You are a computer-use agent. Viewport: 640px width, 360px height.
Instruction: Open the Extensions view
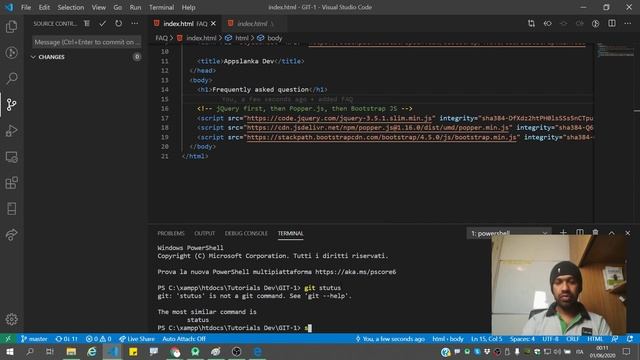pyautogui.click(x=11, y=183)
